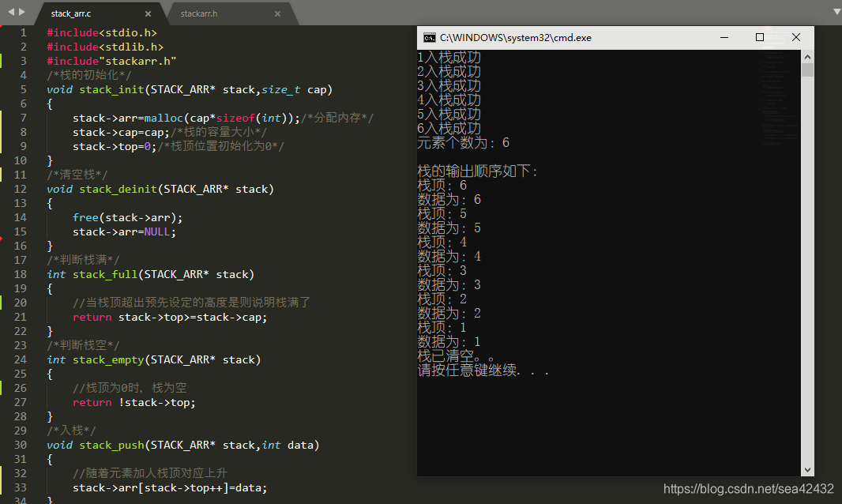Click stack->arr[stack->top++]=data; line
The image size is (842, 504).
170,488
